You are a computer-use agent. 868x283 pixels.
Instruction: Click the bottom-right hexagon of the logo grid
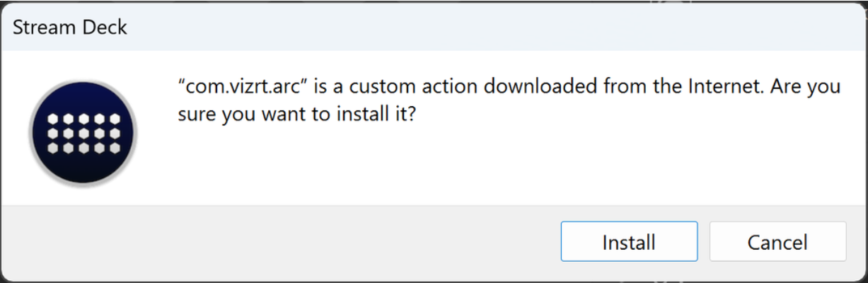(113, 147)
